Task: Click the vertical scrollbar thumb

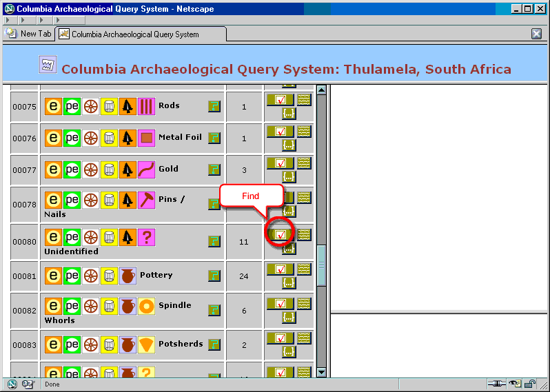Action: [x=321, y=265]
